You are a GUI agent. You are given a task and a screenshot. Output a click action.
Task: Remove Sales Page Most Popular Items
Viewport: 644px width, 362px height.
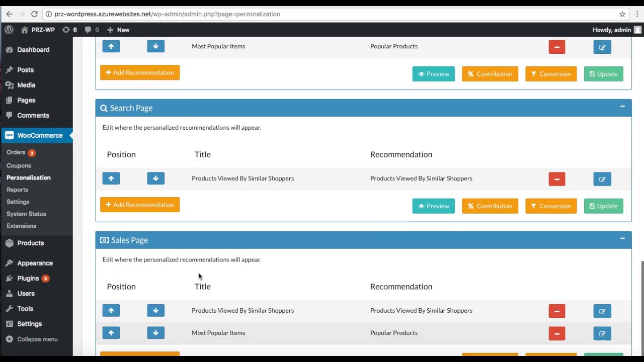pos(557,334)
